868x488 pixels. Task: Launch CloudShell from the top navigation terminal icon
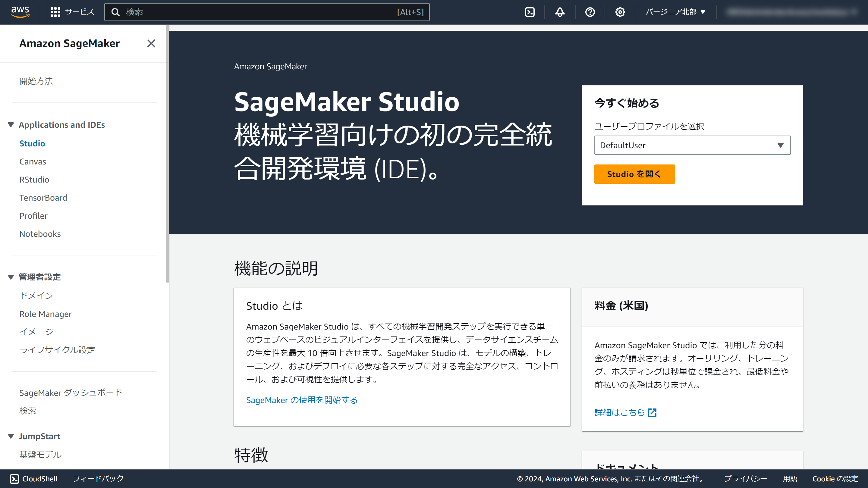(x=530, y=12)
